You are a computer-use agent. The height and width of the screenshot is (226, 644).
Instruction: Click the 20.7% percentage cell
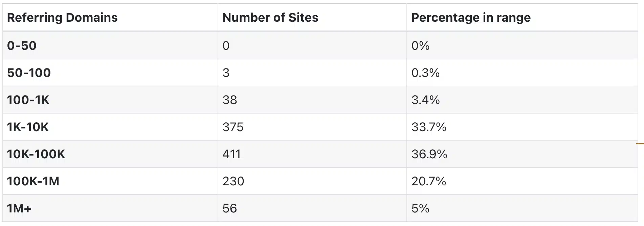click(429, 181)
